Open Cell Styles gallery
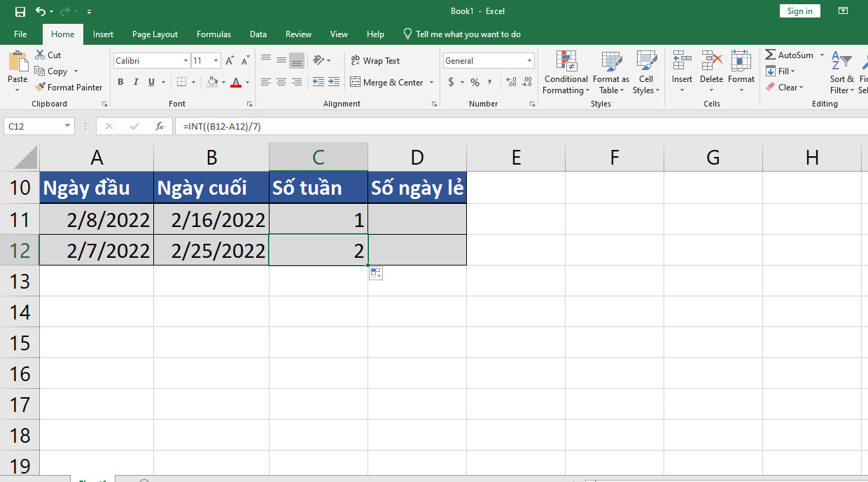Screen dimensions: 868x482 [646, 72]
